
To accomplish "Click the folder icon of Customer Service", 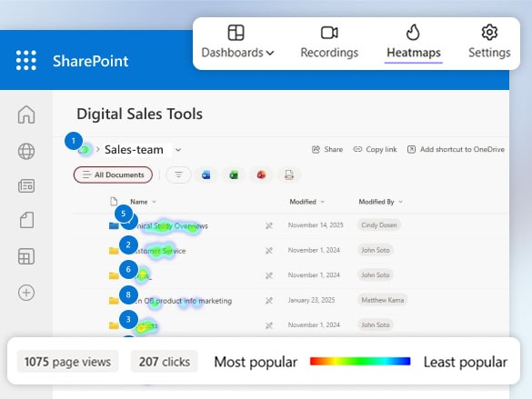I will coord(114,251).
